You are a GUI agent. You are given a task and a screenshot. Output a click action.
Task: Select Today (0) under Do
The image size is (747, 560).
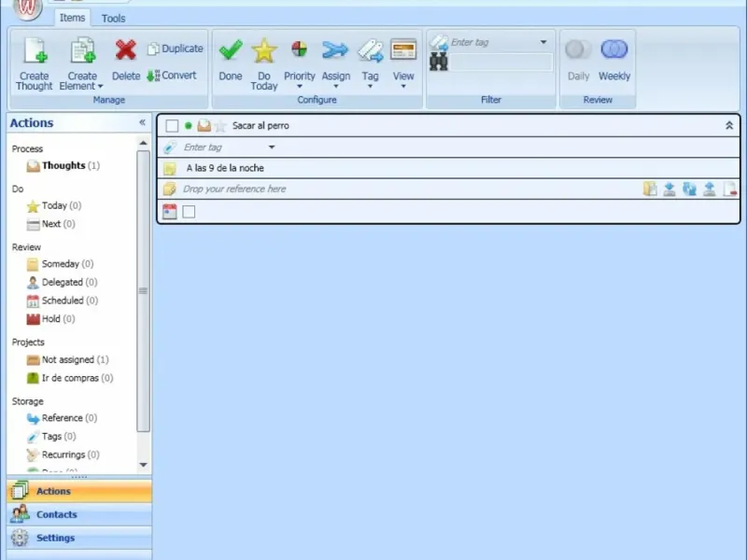tap(54, 205)
